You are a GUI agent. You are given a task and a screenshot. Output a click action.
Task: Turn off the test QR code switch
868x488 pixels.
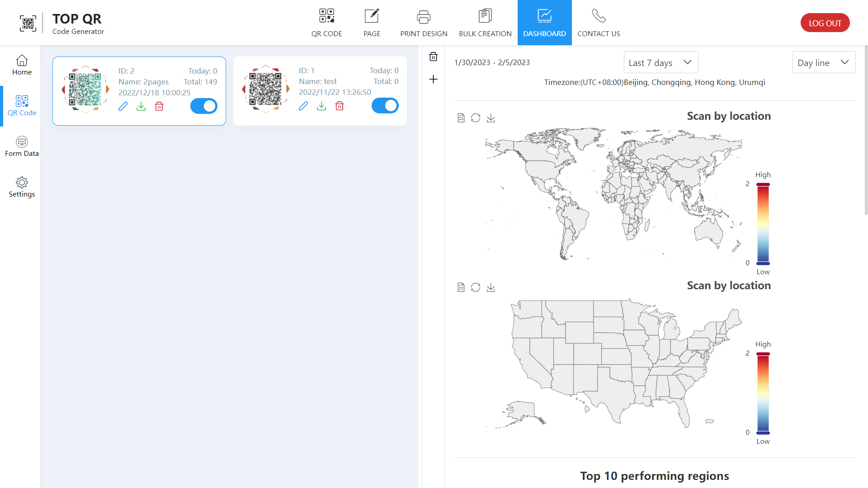(x=385, y=106)
